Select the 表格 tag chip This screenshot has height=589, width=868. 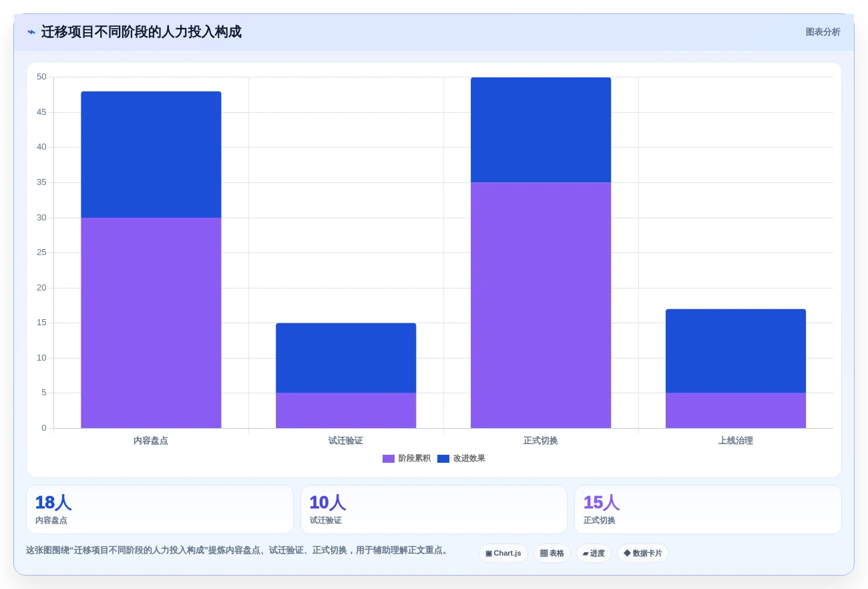[x=552, y=553]
